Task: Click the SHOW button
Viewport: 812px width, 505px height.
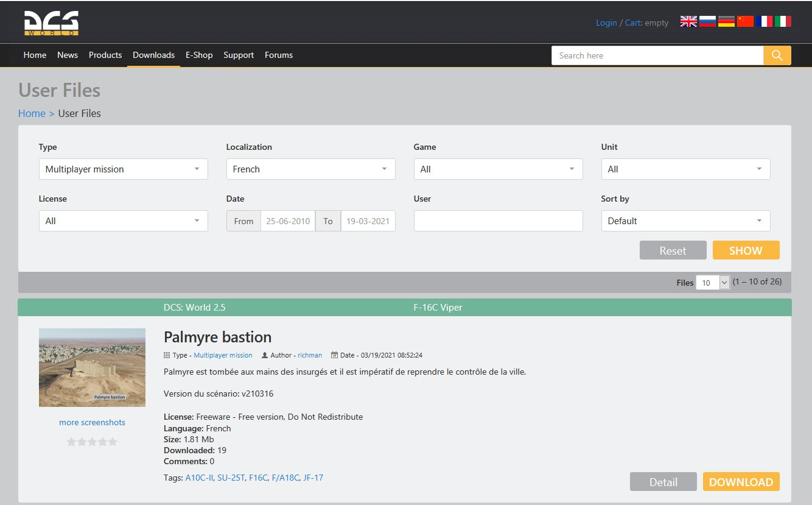Action: click(746, 250)
